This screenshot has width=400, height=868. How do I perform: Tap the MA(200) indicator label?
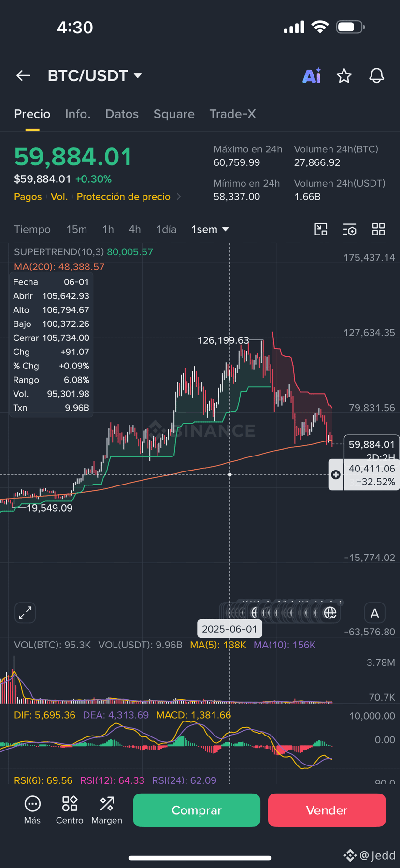pyautogui.click(x=59, y=267)
